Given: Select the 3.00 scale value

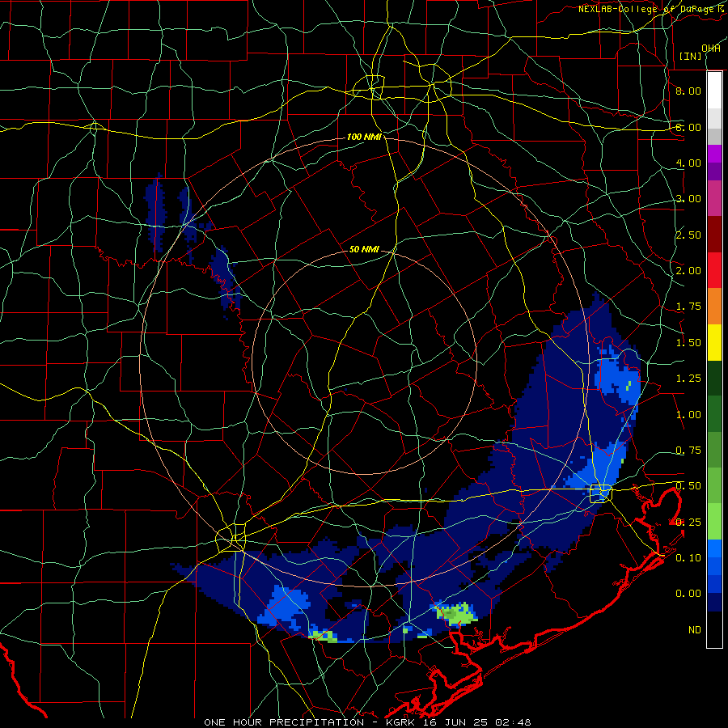Looking at the screenshot, I should [688, 199].
